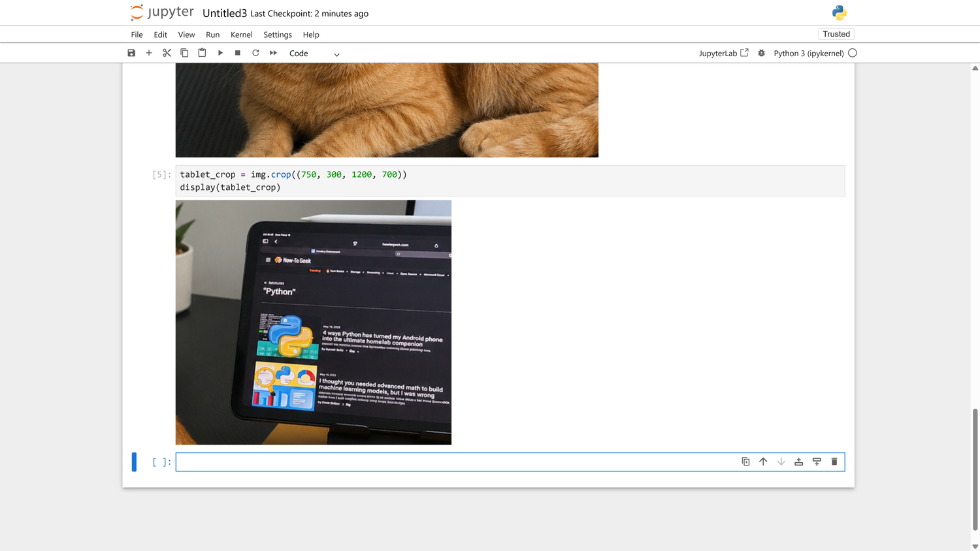Open the Kernel menu
The image size is (980, 551).
point(241,35)
